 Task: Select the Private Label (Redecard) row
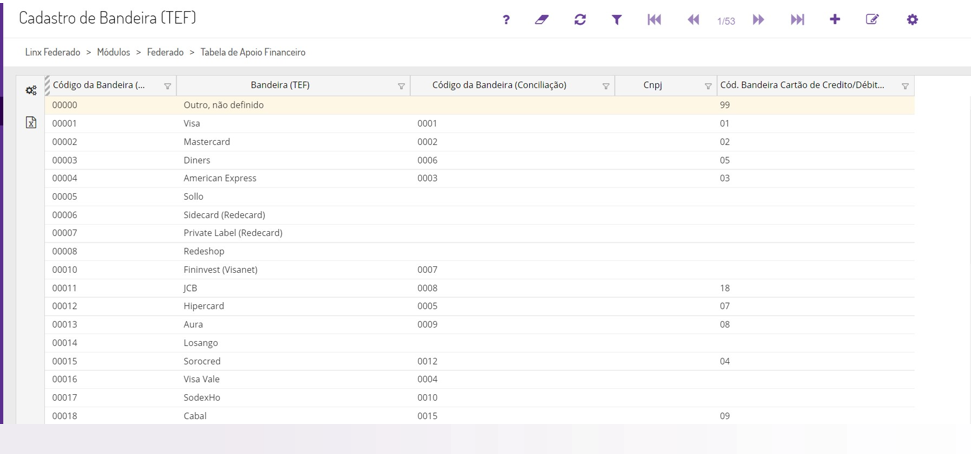tap(479, 234)
